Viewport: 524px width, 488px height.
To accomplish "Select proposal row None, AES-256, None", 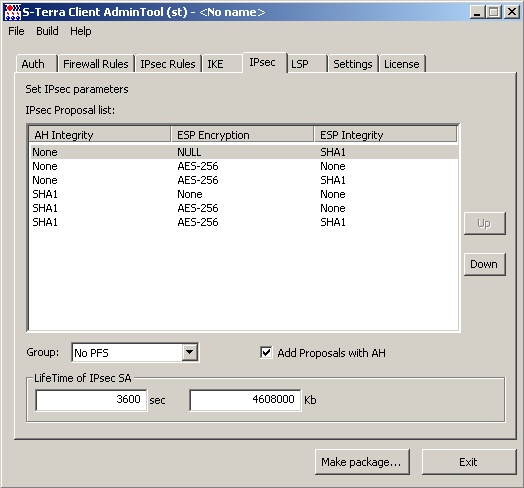I will (244, 166).
